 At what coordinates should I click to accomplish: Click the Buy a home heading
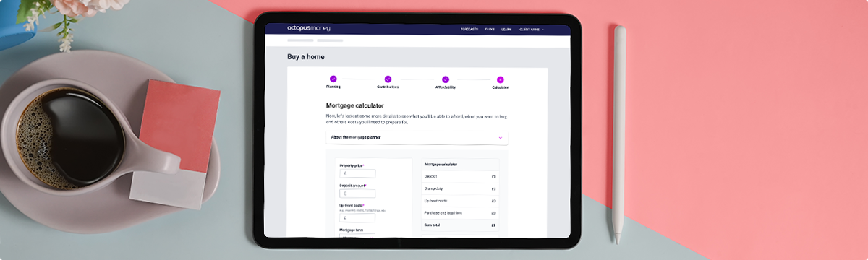click(x=306, y=57)
